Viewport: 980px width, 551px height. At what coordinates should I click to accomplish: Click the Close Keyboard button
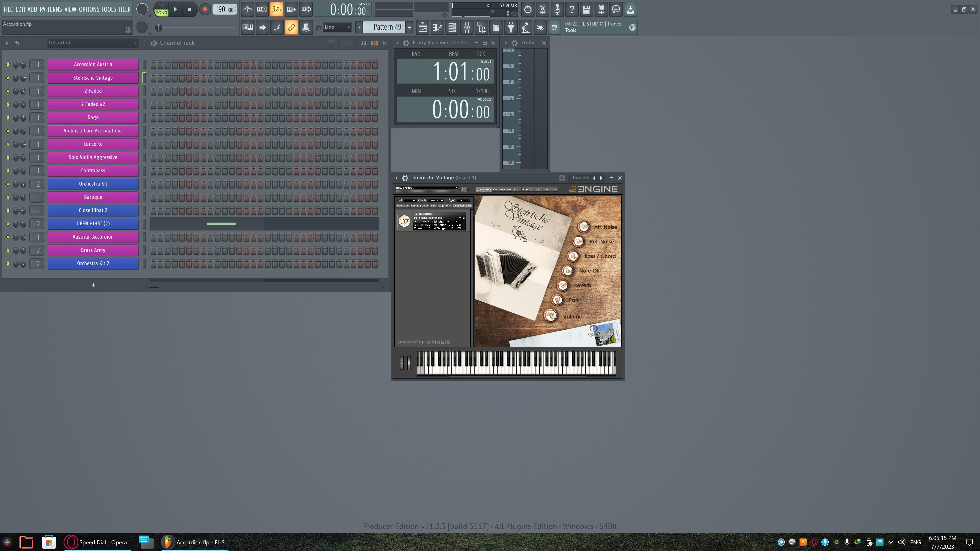[x=462, y=206]
